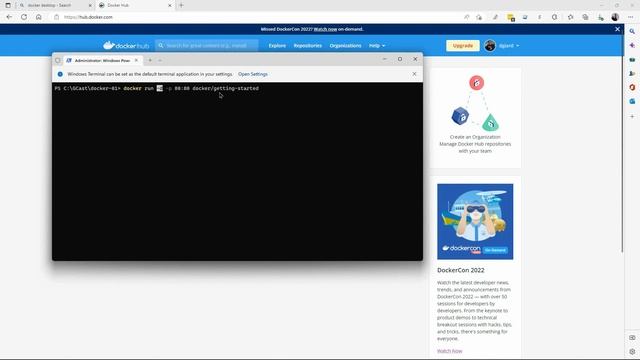
Task: Open Repositories in Docker Hub navigation
Action: [x=308, y=46]
